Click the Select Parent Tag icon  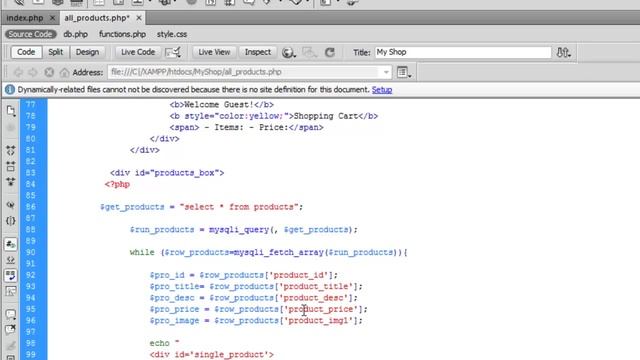pos(11,205)
